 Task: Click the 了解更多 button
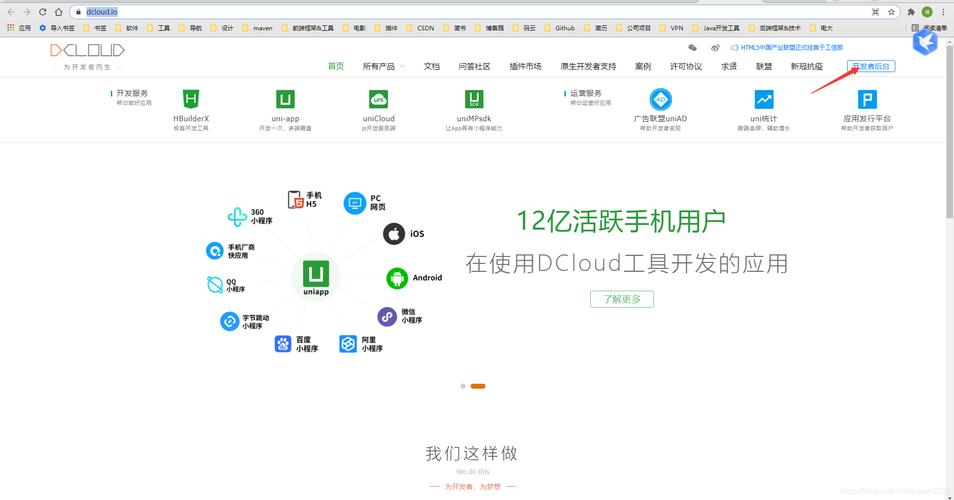coord(622,299)
